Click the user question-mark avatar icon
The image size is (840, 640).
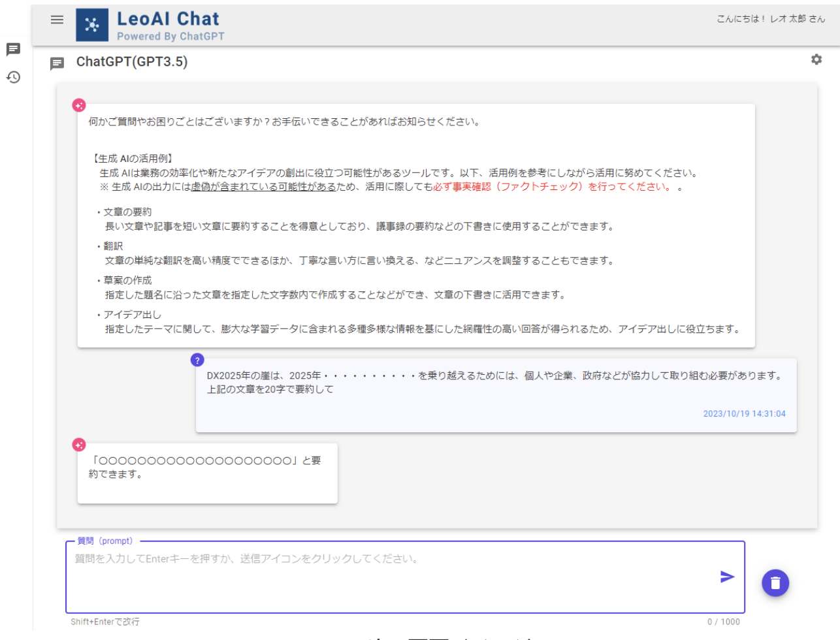click(x=197, y=360)
